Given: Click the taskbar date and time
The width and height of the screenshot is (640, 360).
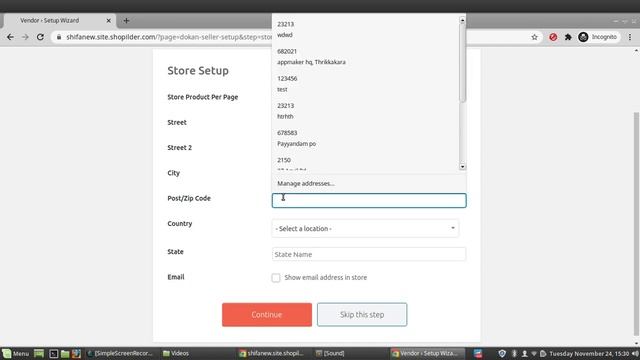Looking at the screenshot, I should (x=589, y=353).
